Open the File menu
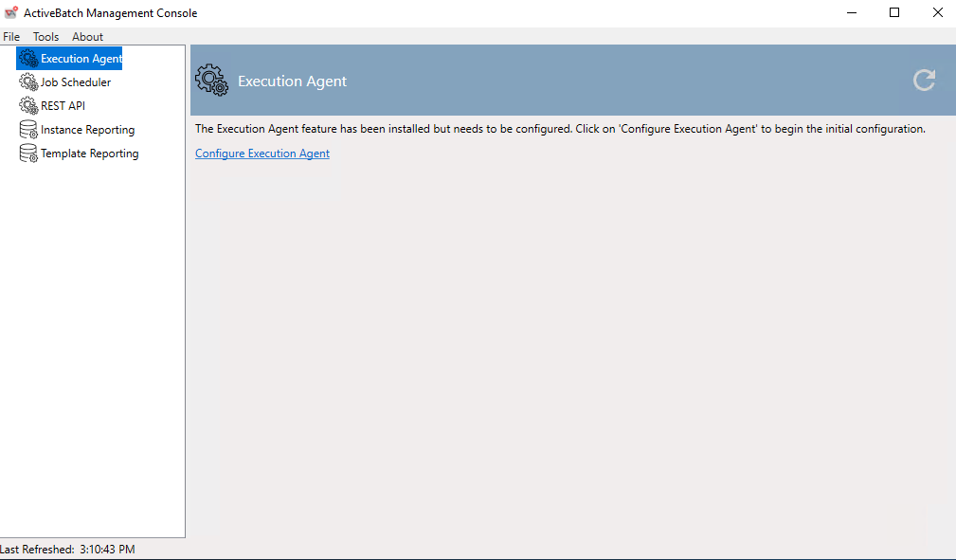The height and width of the screenshot is (560, 956). [11, 37]
